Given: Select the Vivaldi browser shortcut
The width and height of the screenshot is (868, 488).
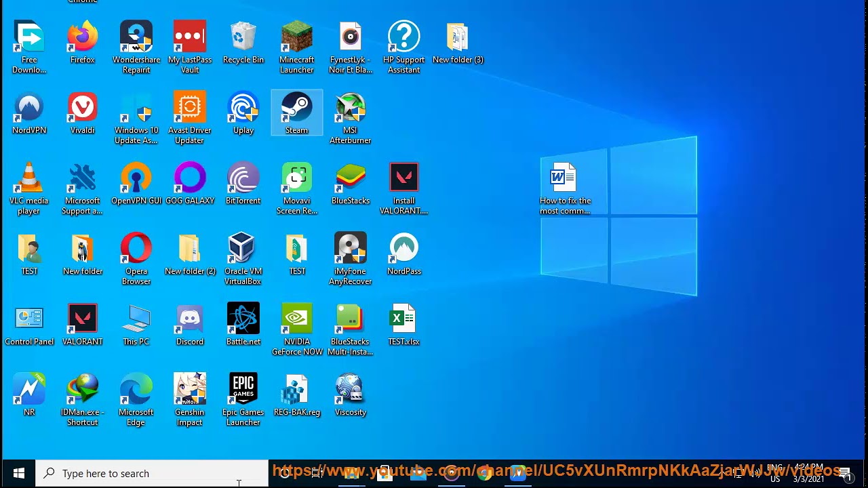Looking at the screenshot, I should (x=83, y=107).
